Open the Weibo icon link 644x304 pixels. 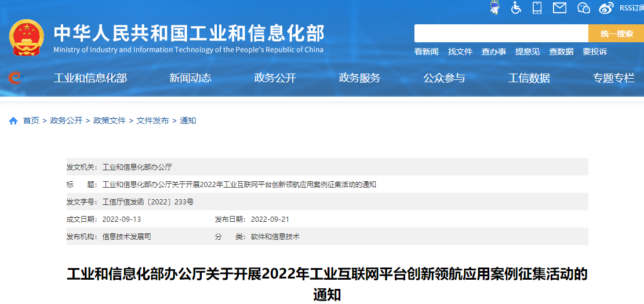(606, 8)
